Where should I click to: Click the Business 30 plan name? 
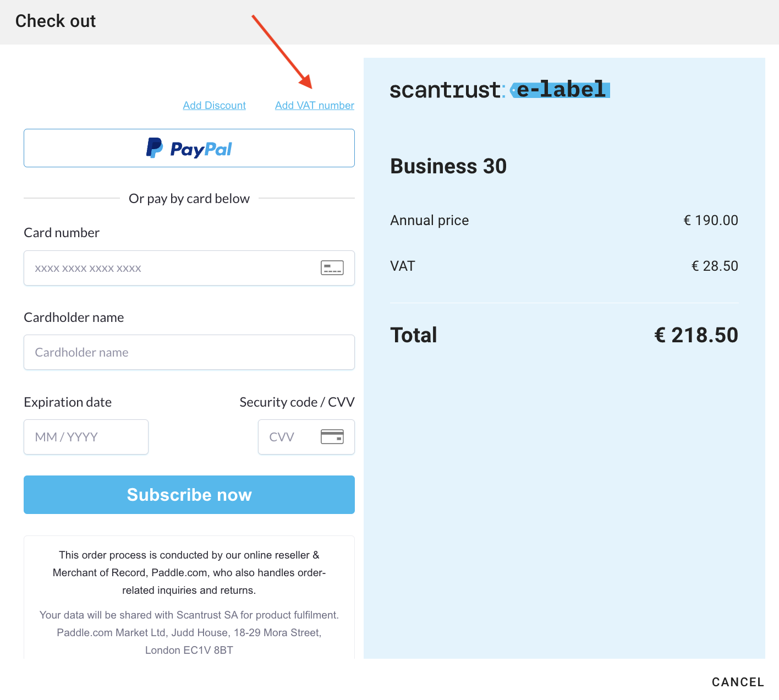coord(448,166)
